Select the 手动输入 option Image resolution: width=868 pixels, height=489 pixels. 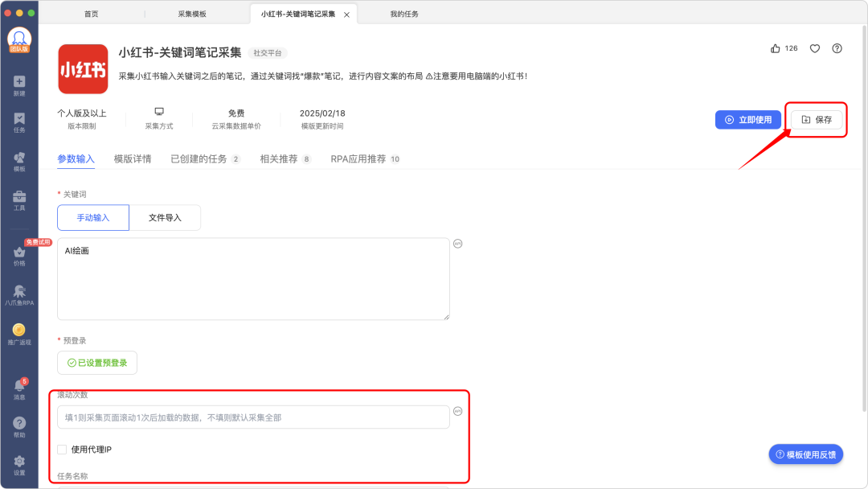pos(93,218)
